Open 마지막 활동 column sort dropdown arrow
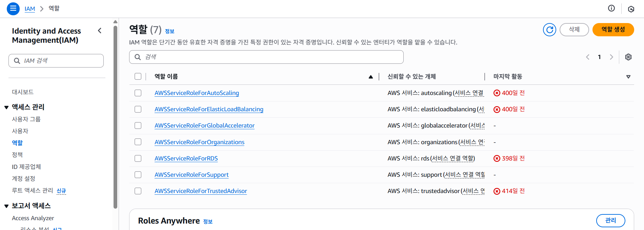Viewport: 644px width, 230px height. click(x=628, y=77)
